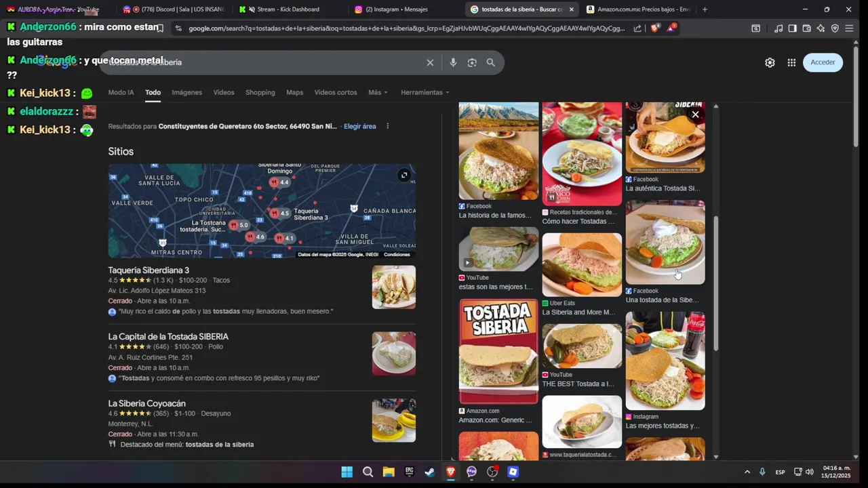Click the Acceder sign-in button
Viewport: 868px width, 488px height.
click(x=823, y=62)
